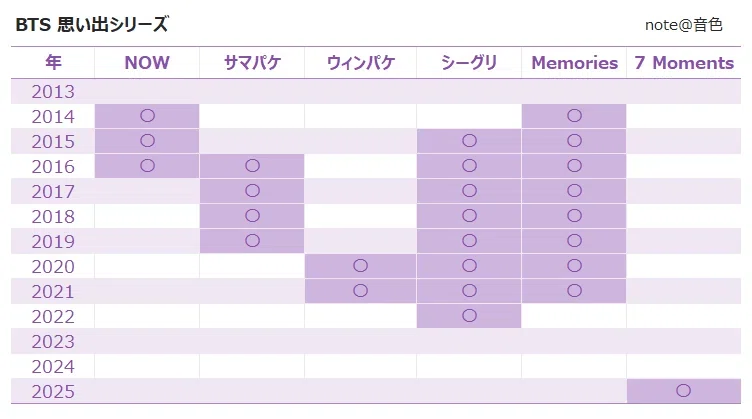Click the Memories circle in 2021 row

574,291
